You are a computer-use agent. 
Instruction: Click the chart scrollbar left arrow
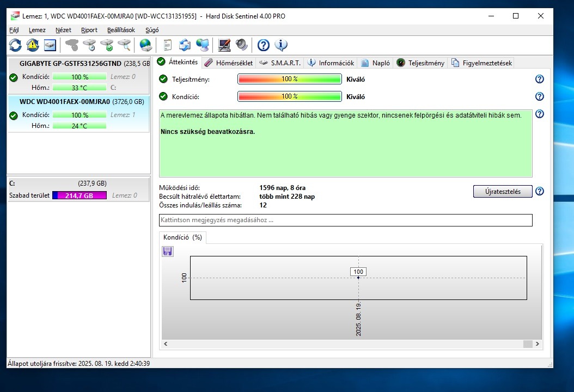(166, 344)
